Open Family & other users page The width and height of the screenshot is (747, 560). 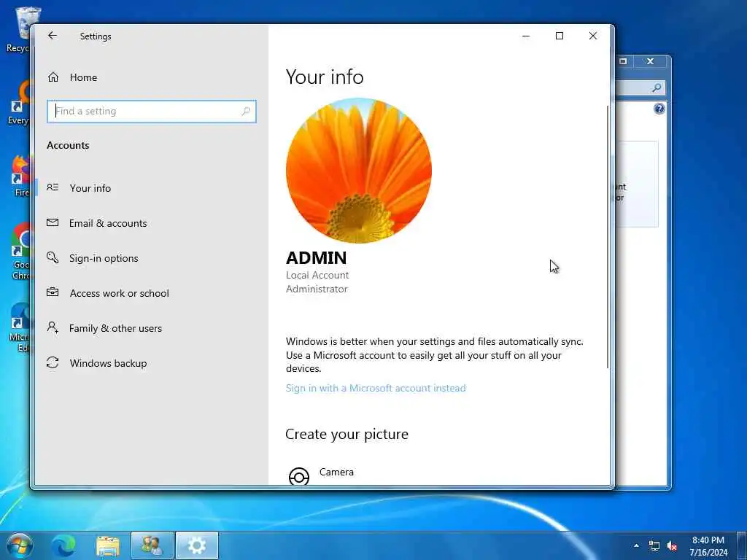115,328
